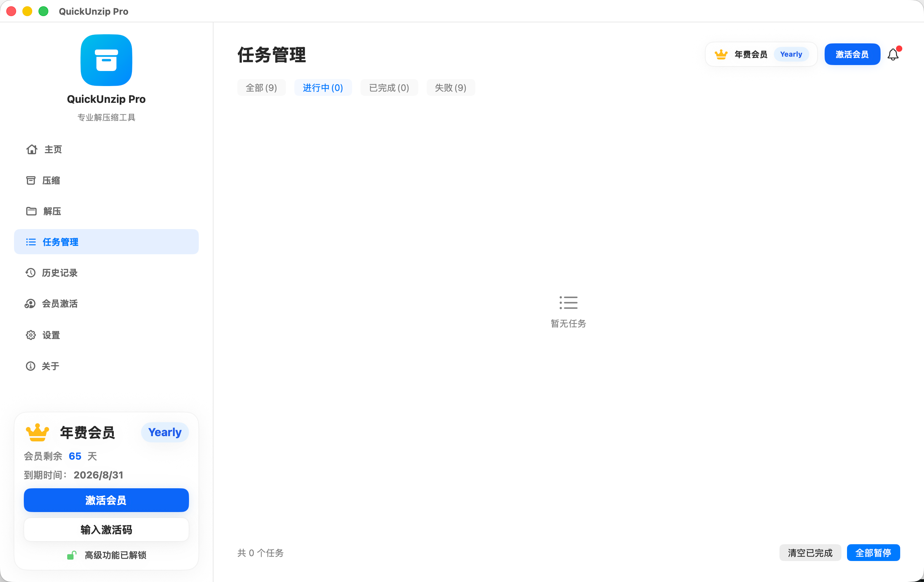Show the 失败 (9) tab

pyautogui.click(x=450, y=88)
